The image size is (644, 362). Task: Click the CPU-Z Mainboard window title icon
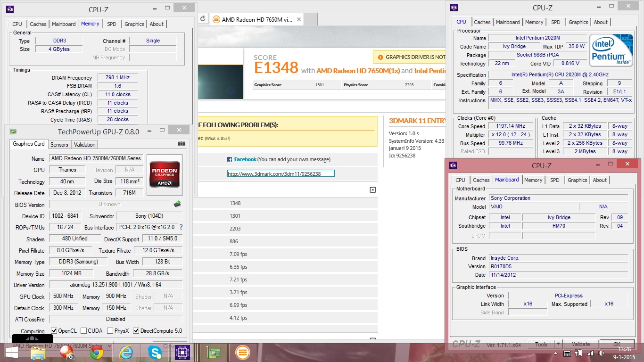(x=454, y=165)
